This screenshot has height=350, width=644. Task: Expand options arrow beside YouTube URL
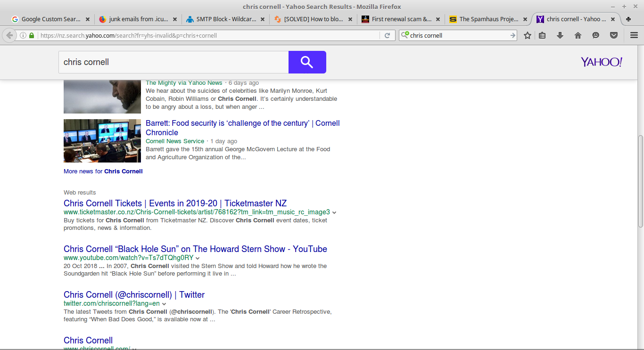(x=198, y=258)
